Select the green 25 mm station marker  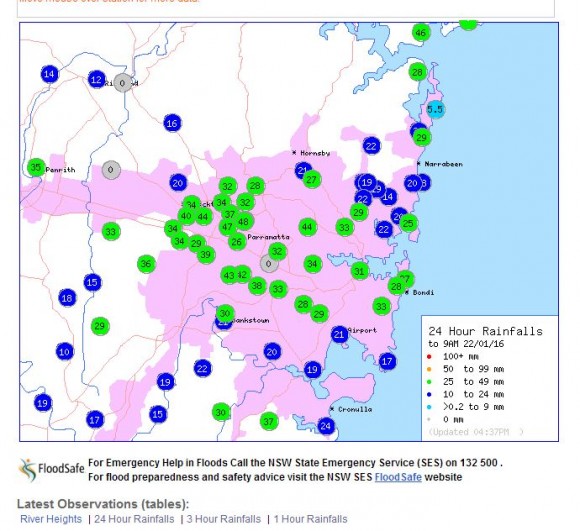(408, 223)
